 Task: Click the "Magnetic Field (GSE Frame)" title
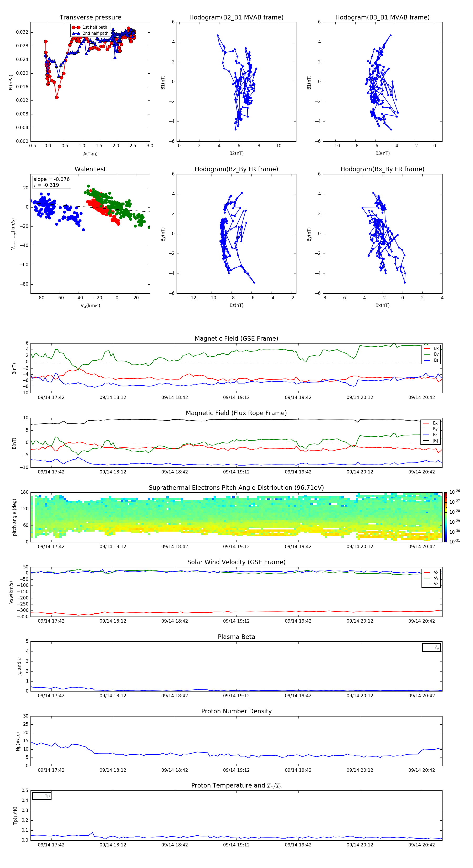tap(236, 339)
